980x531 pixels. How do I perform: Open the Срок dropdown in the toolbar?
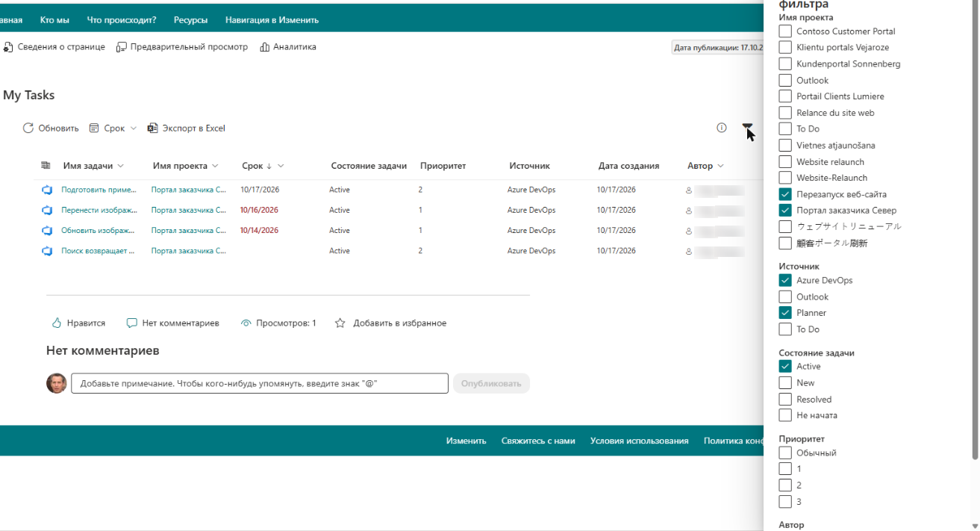113,128
